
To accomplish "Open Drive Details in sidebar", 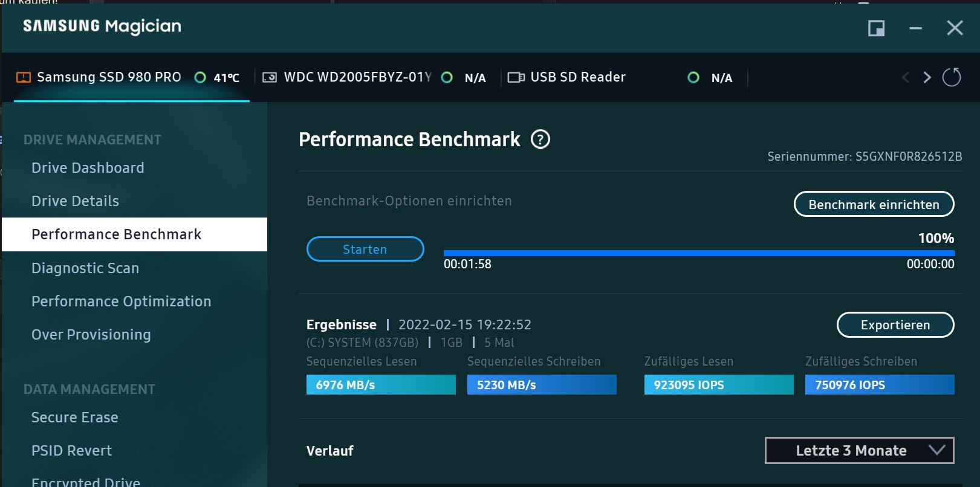I will point(75,201).
